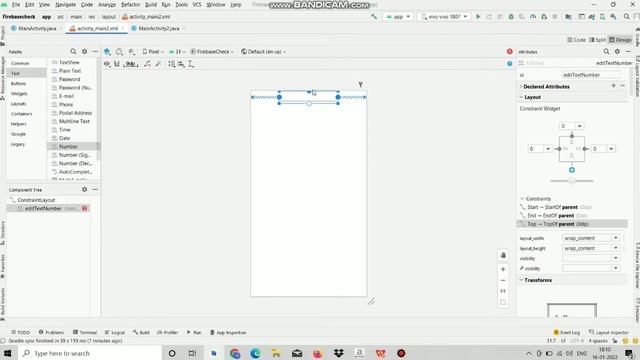Open Layout Inspector

coord(609,332)
